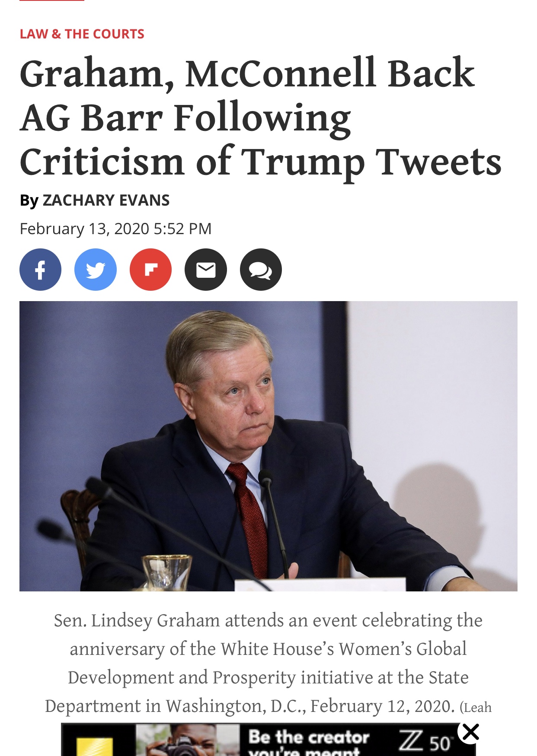537x756 pixels.
Task: Click the Graham, McConnell headline
Action: click(247, 73)
